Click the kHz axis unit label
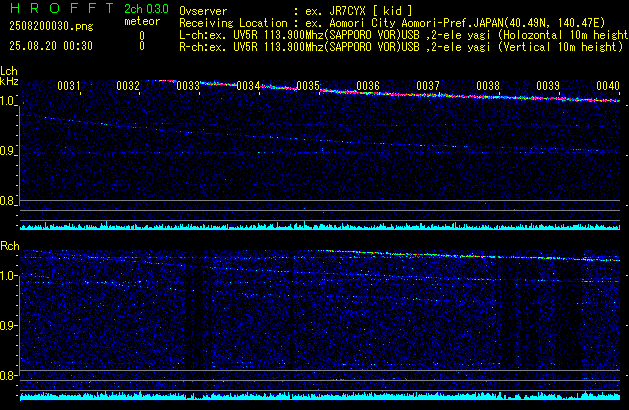Screen dimensions: 629x410 coord(9,81)
